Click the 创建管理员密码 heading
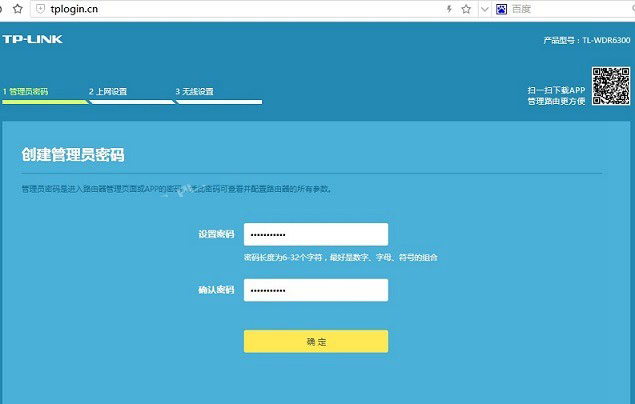Viewport: 635px width, 404px height. 79,155
